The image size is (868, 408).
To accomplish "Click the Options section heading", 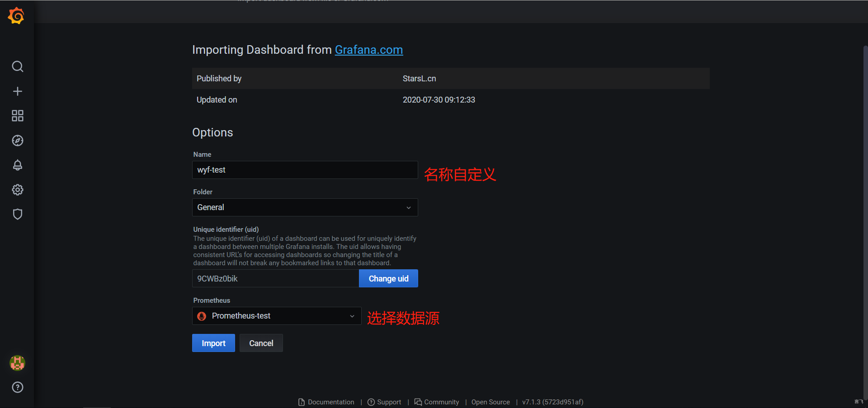I will pos(212,132).
